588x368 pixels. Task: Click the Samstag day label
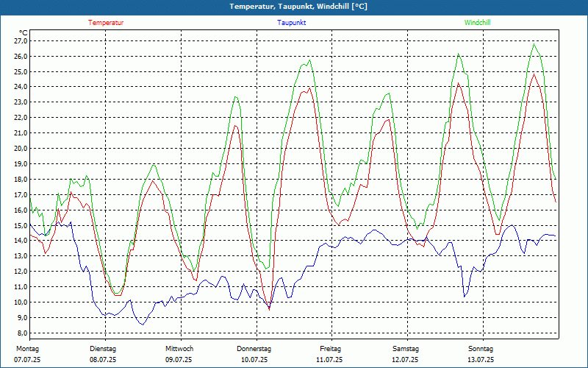(406, 349)
